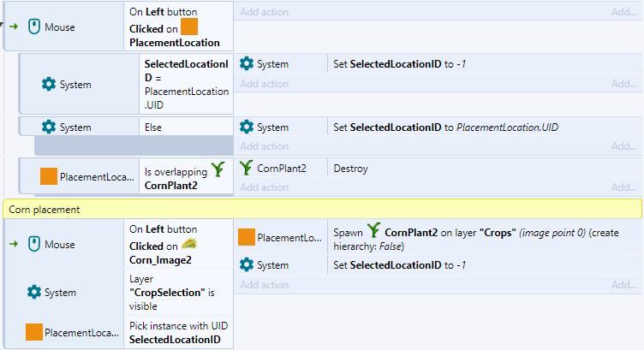Click Mouse icon in PlacementLocation click event
The height and width of the screenshot is (350, 644).
tap(34, 27)
